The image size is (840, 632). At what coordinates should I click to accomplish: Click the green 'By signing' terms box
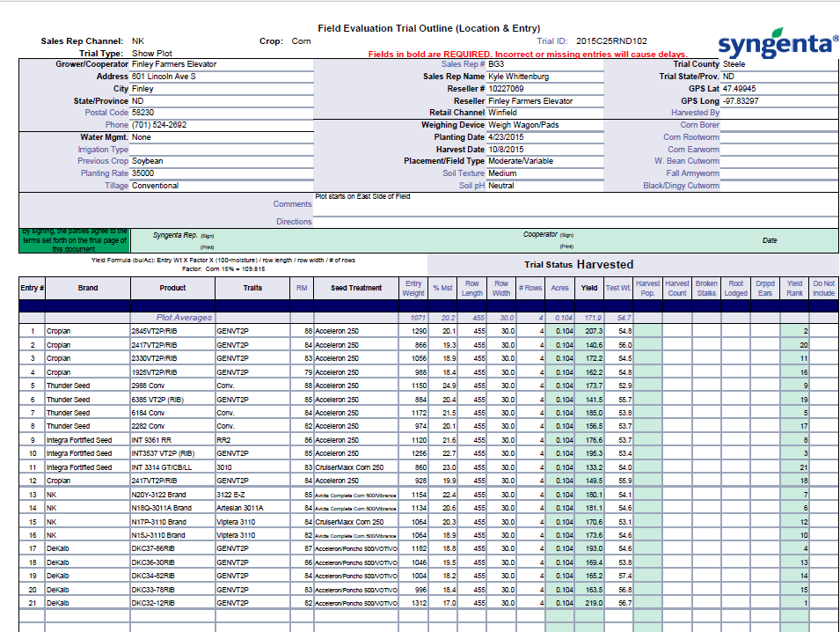point(75,240)
